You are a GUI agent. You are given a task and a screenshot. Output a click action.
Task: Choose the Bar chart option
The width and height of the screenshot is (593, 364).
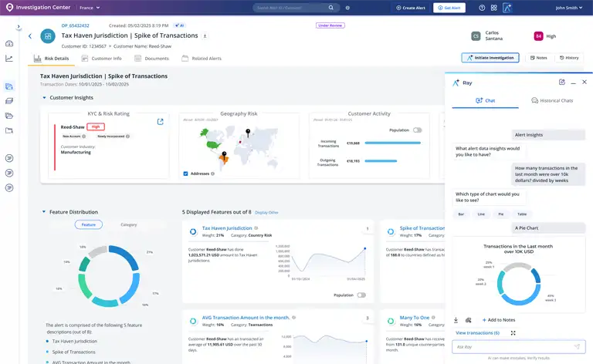click(461, 214)
